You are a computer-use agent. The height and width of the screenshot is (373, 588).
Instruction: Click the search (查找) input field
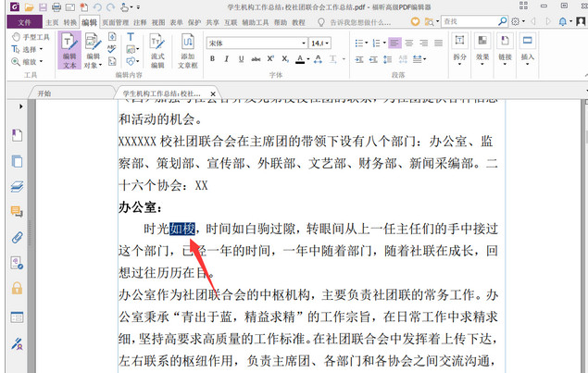tap(472, 20)
